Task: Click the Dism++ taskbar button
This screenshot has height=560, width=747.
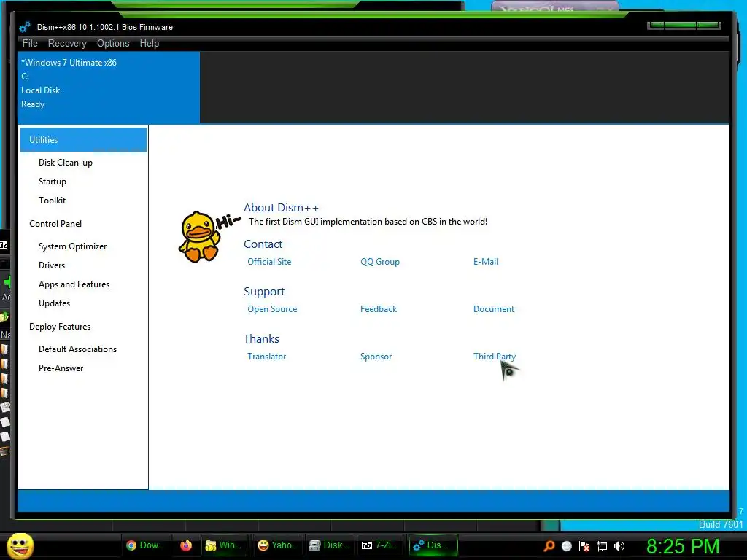Action: coord(433,545)
